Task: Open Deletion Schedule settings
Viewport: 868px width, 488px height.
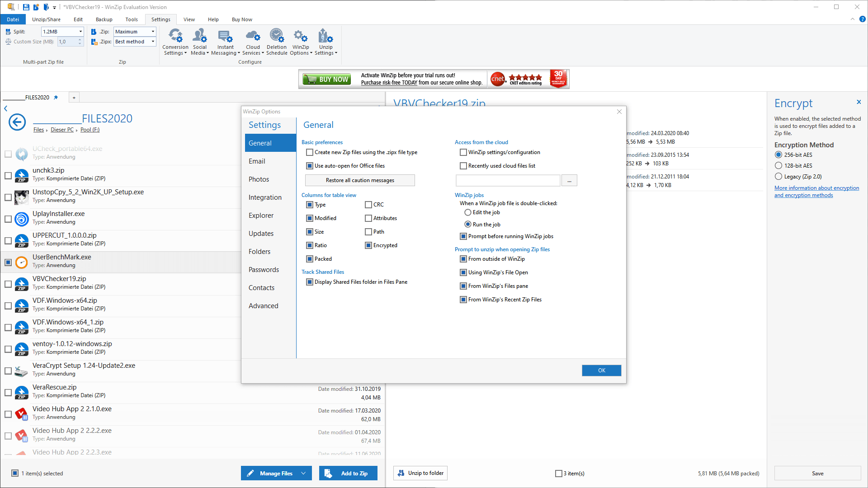Action: (x=277, y=42)
